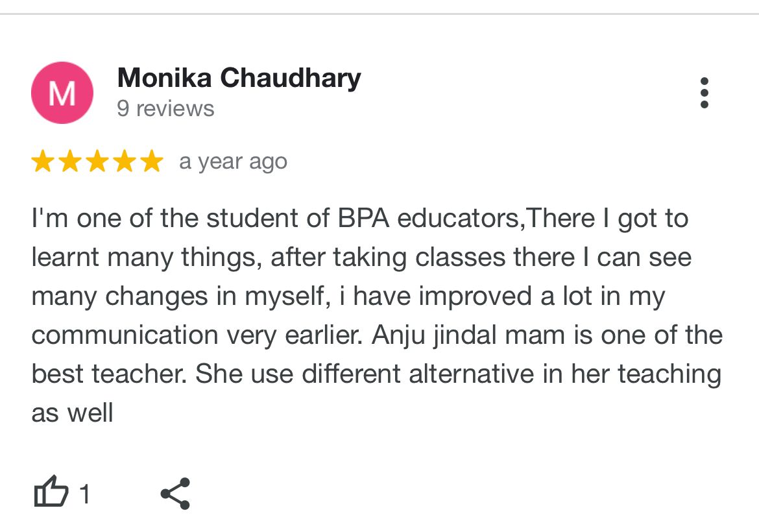The image size is (759, 532).
Task: Click the word "communication" in the review
Action: click(125, 335)
